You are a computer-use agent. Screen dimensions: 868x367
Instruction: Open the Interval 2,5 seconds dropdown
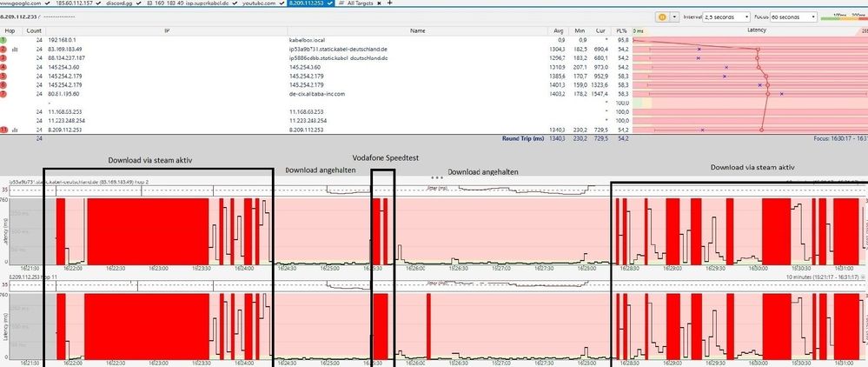[x=726, y=17]
